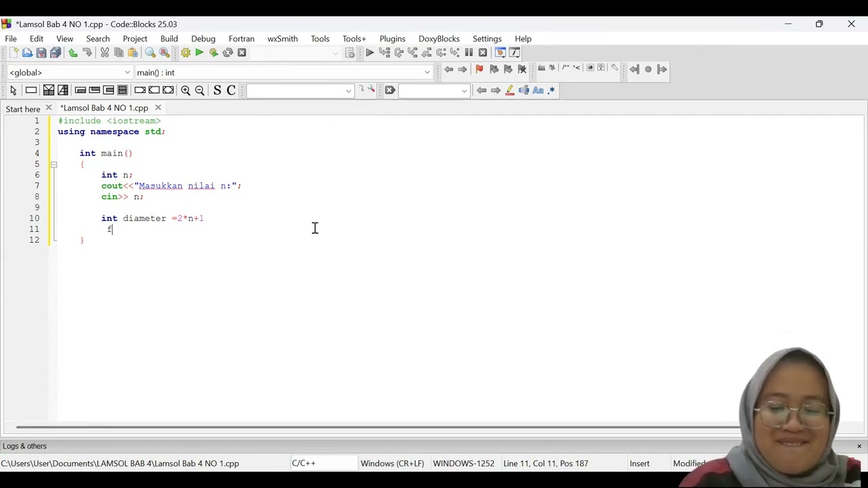Toggle the match case Aa option
The height and width of the screenshot is (488, 868).
538,90
